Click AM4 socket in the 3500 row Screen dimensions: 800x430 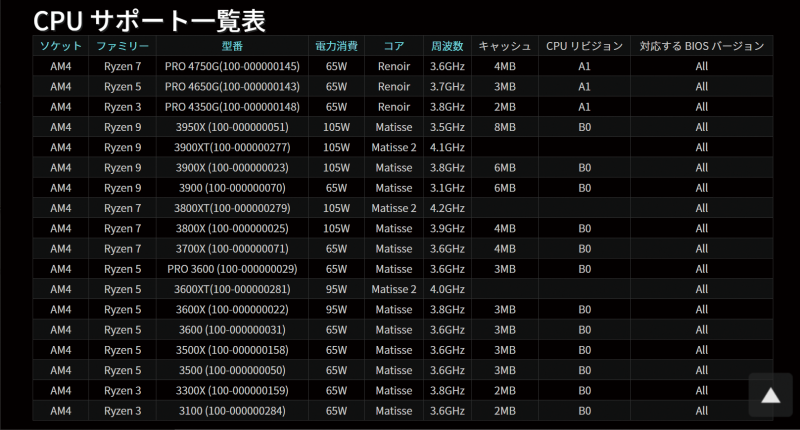pos(61,370)
